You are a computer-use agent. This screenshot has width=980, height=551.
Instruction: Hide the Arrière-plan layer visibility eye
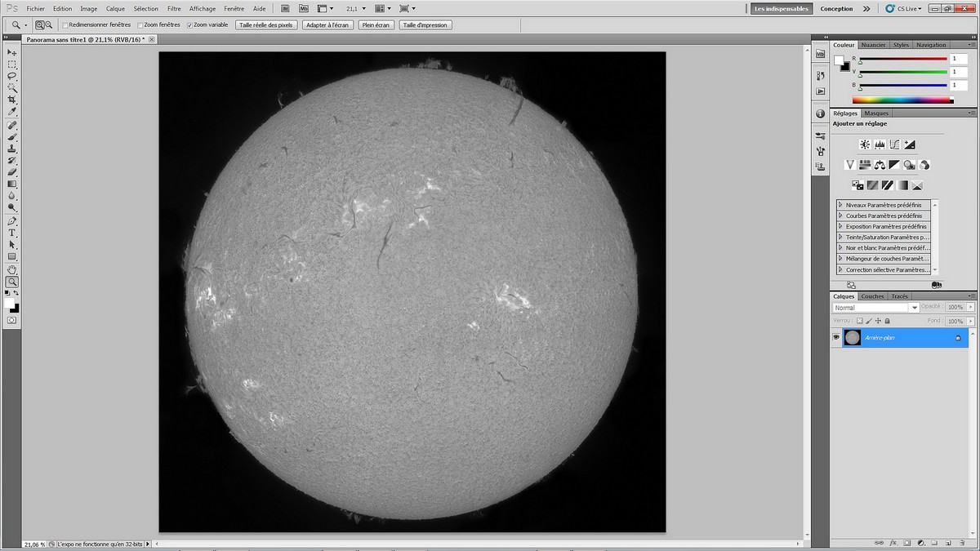pyautogui.click(x=836, y=337)
